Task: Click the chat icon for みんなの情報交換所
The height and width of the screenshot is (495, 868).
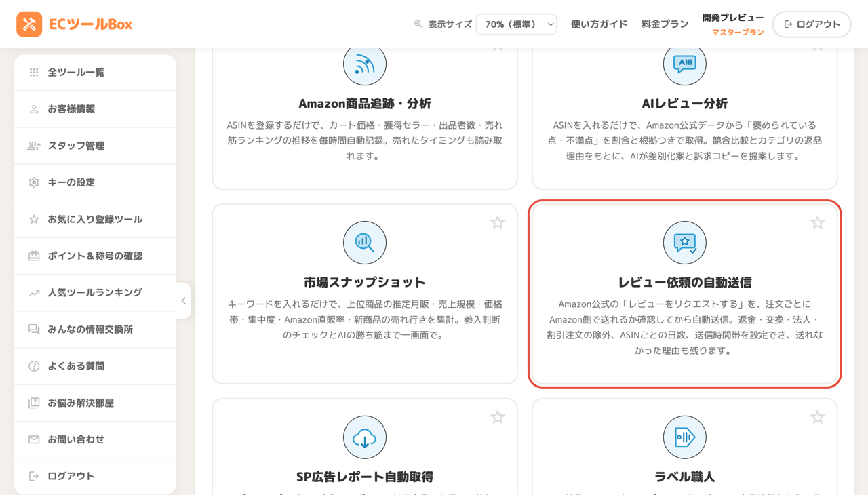Action: [x=34, y=330]
